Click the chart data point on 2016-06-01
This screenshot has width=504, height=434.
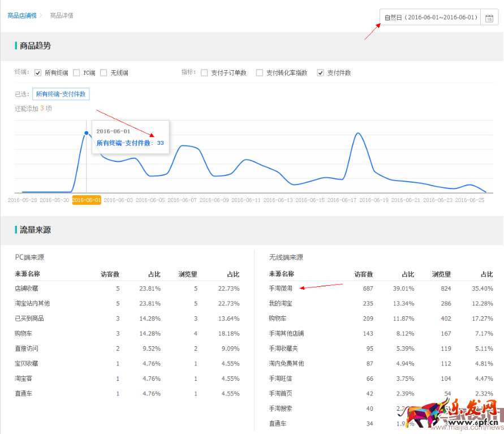click(87, 134)
